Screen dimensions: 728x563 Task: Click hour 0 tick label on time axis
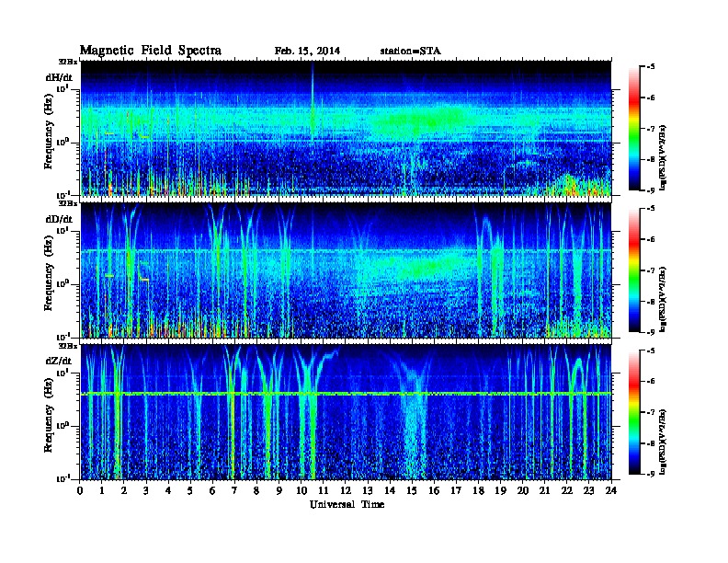click(x=80, y=490)
